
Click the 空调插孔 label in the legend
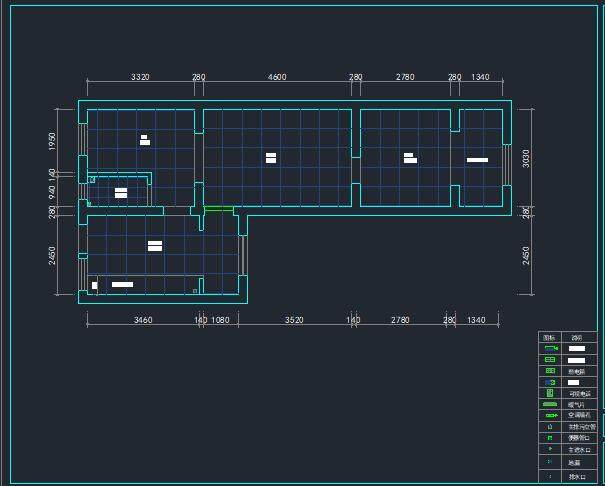[x=581, y=415]
